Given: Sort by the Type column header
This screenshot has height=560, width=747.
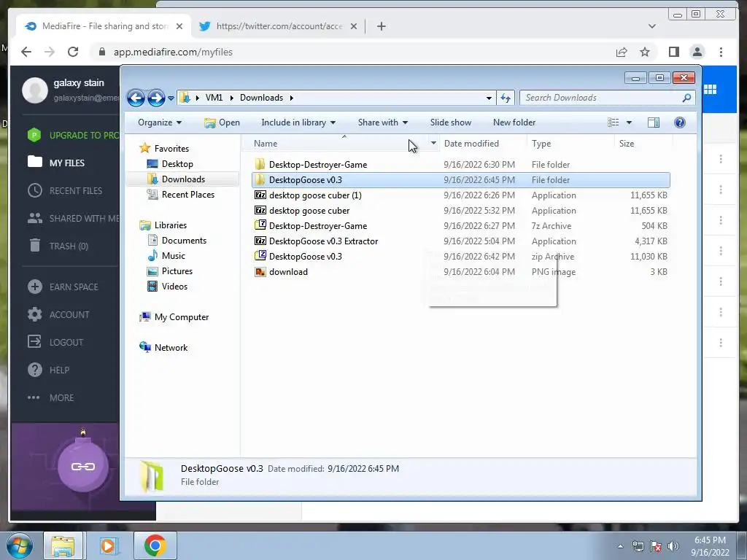Looking at the screenshot, I should (x=541, y=144).
